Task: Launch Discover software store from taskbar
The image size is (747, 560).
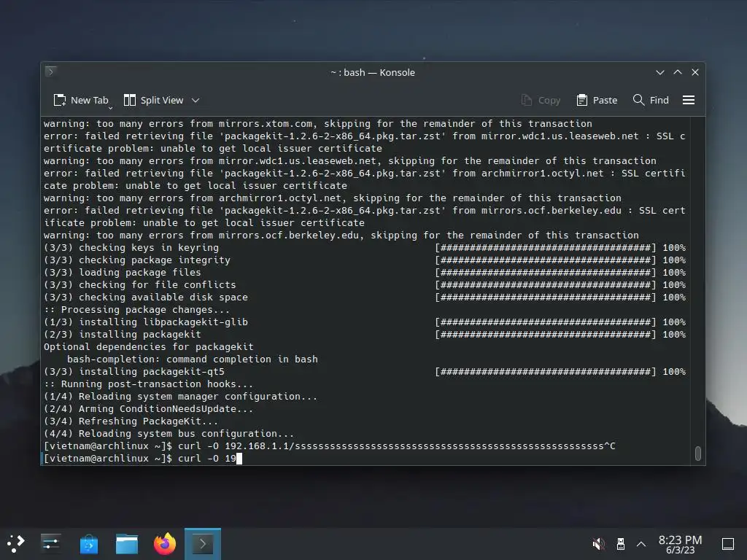Action: pyautogui.click(x=88, y=543)
